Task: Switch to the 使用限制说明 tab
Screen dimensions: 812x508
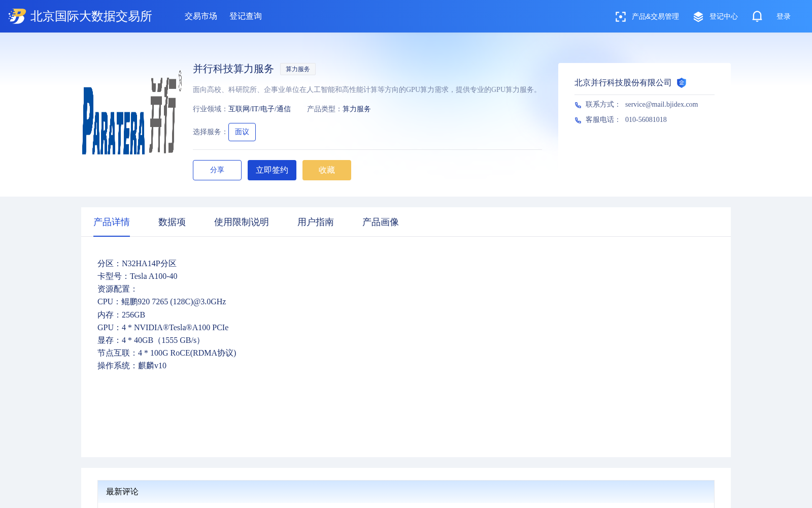Action: [x=242, y=222]
